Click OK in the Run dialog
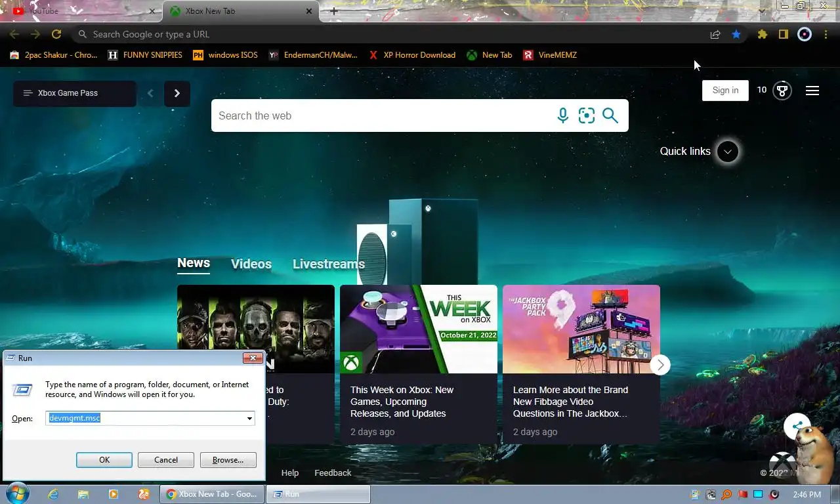Viewport: 840px width, 504px height. pos(104,460)
